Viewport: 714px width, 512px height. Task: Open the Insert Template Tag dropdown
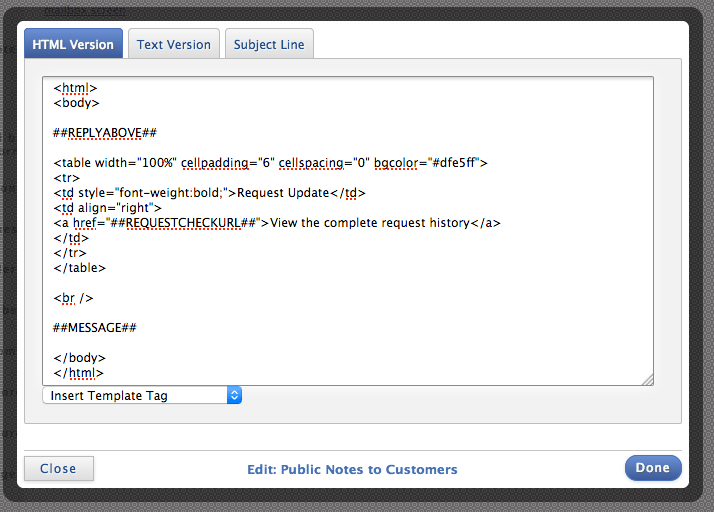(142, 395)
